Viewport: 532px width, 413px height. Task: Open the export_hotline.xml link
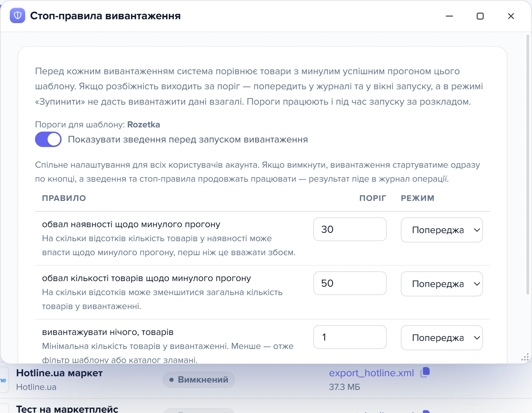[x=371, y=373]
